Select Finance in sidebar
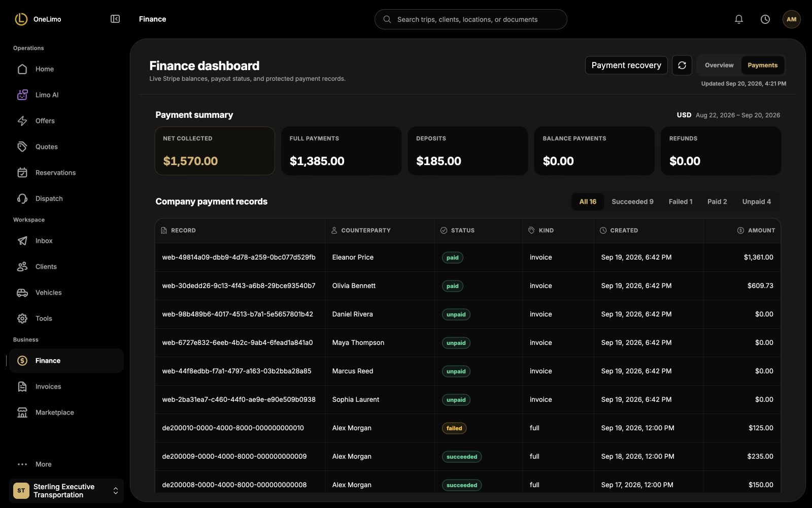 click(66, 361)
